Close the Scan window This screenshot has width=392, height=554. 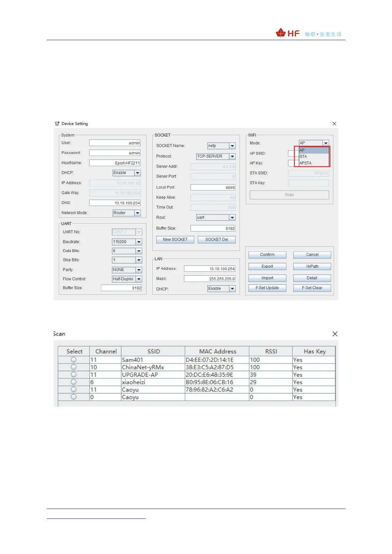[335, 334]
